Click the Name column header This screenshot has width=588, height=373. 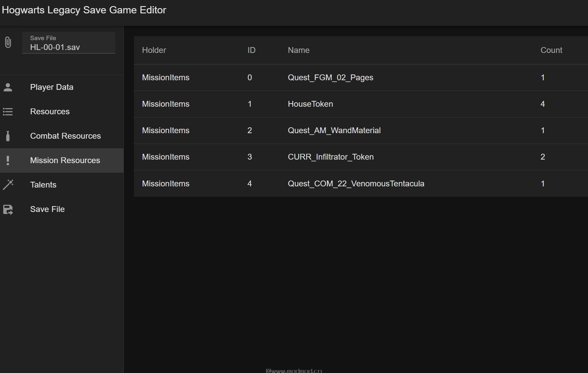tap(299, 50)
